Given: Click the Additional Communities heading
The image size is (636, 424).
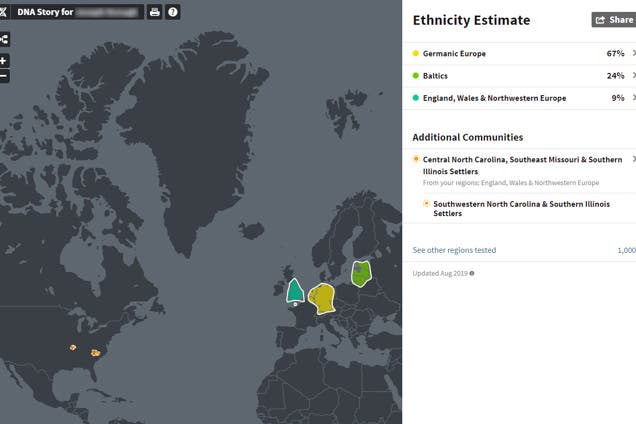Looking at the screenshot, I should click(468, 137).
